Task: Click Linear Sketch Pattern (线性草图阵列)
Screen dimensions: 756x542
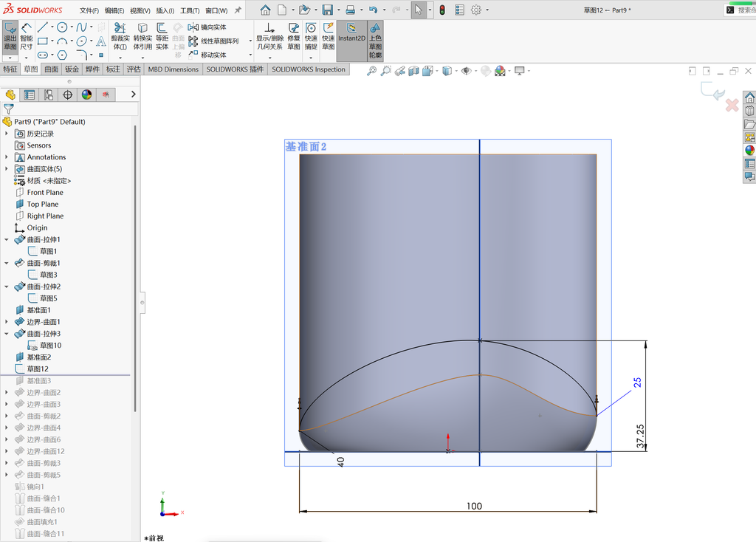Action: pos(213,41)
